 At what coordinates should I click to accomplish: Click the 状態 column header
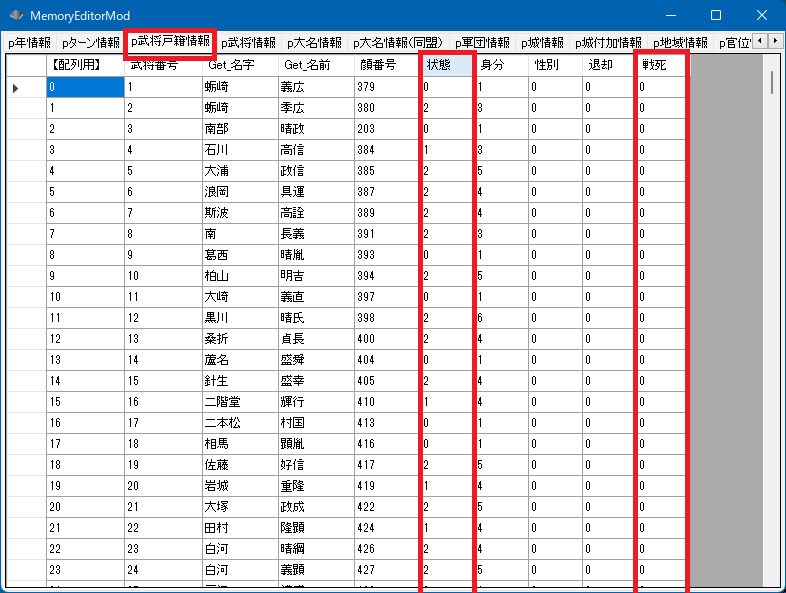tap(446, 65)
